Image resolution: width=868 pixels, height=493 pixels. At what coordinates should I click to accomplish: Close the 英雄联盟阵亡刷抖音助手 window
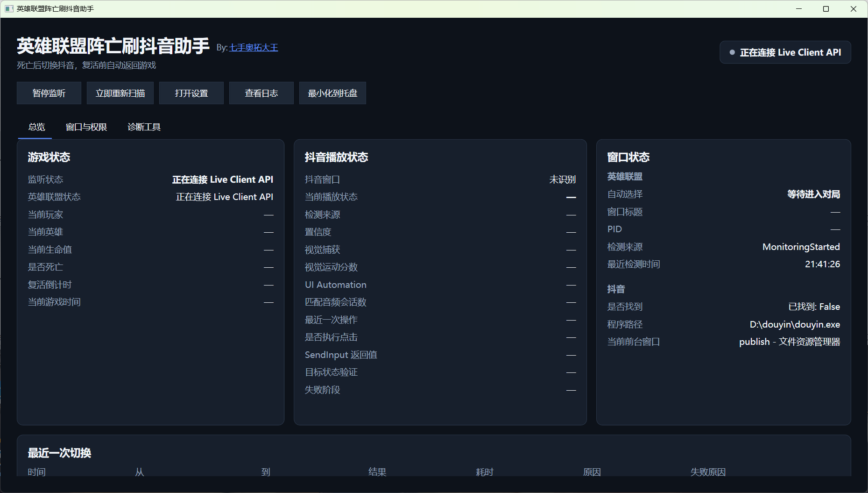tap(854, 9)
